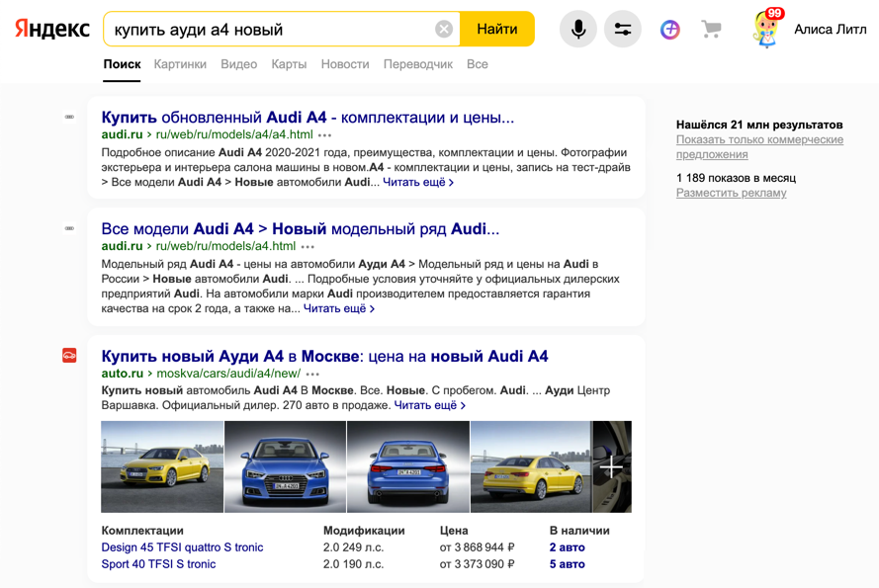Expand first result with 'Читать ещё'
879x588 pixels.
[417, 182]
